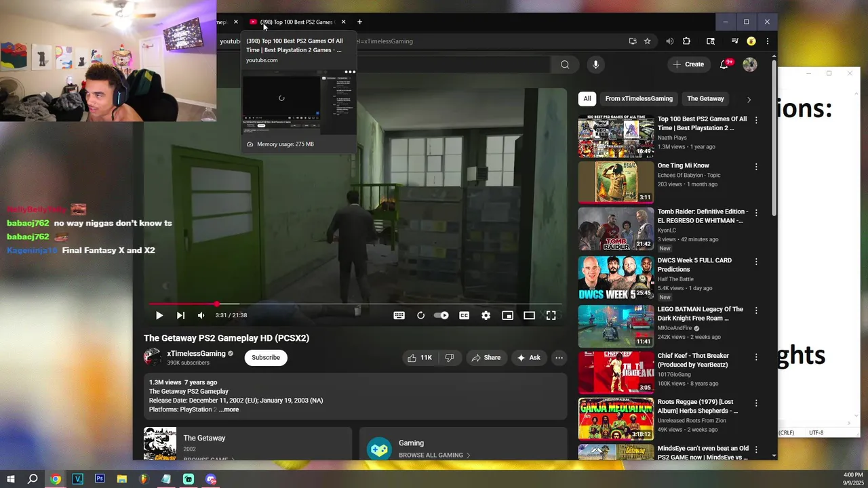868x488 pixels.
Task: Open a new browser tab
Action: tap(359, 22)
